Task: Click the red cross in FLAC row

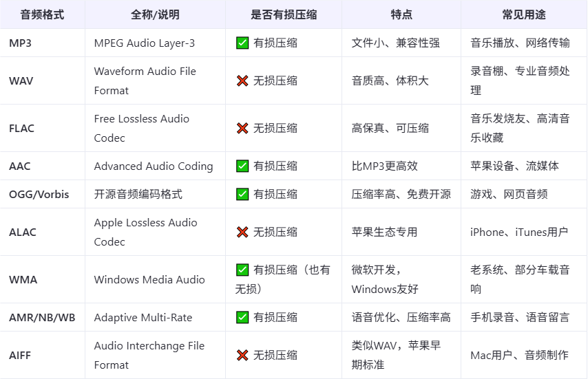Action: [x=242, y=128]
